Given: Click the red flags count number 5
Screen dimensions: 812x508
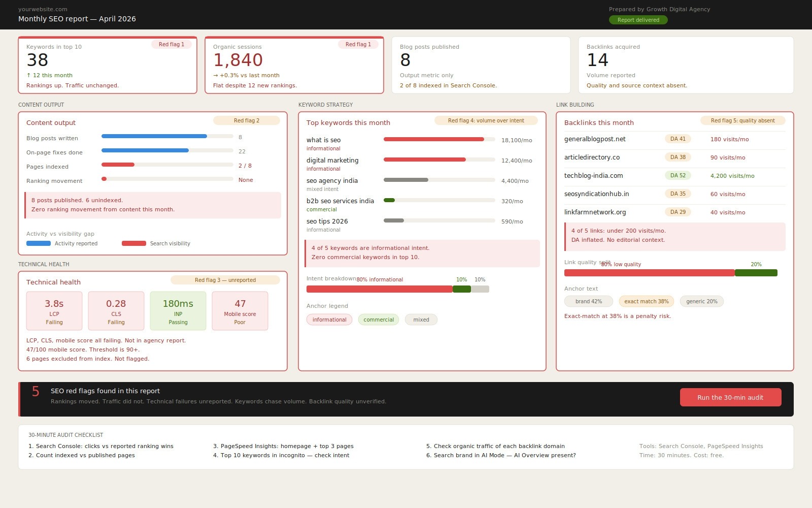Looking at the screenshot, I should (x=36, y=392).
